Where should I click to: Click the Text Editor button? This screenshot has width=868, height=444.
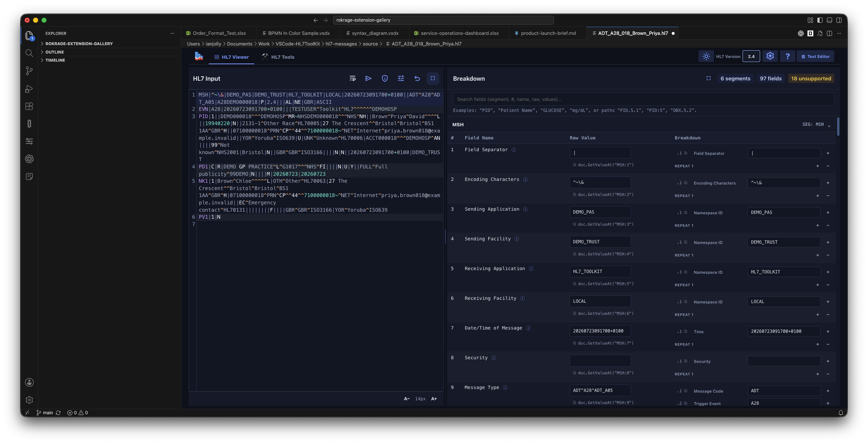816,57
